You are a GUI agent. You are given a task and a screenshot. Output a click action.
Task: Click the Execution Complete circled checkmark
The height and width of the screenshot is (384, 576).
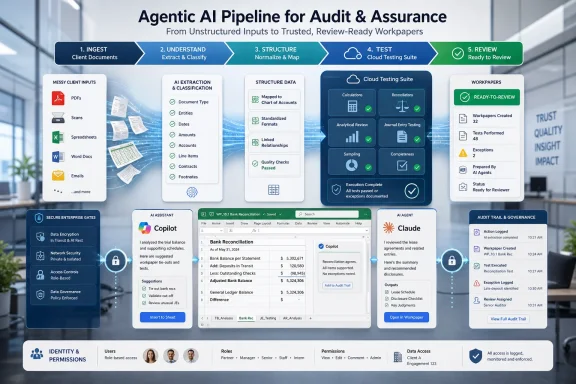pos(411,191)
